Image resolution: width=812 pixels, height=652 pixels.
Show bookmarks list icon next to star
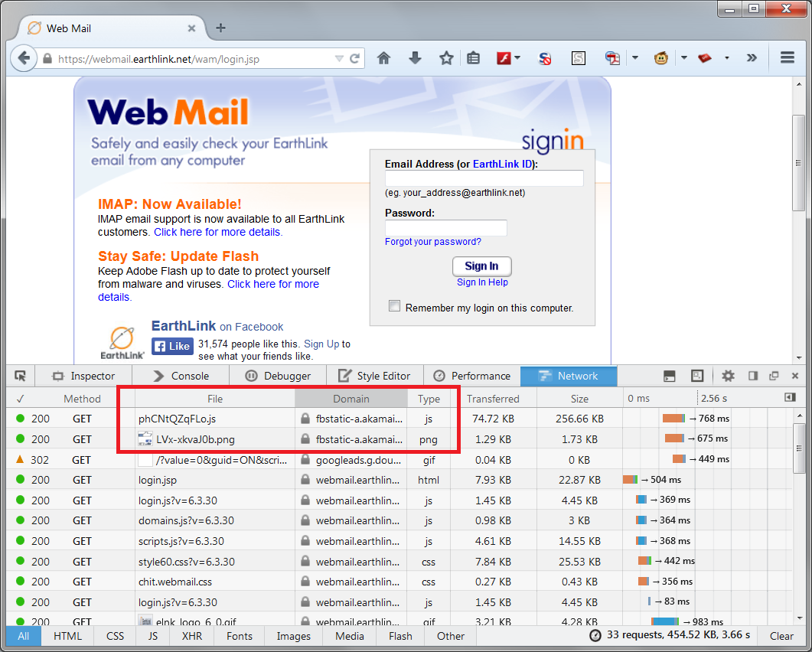473,58
